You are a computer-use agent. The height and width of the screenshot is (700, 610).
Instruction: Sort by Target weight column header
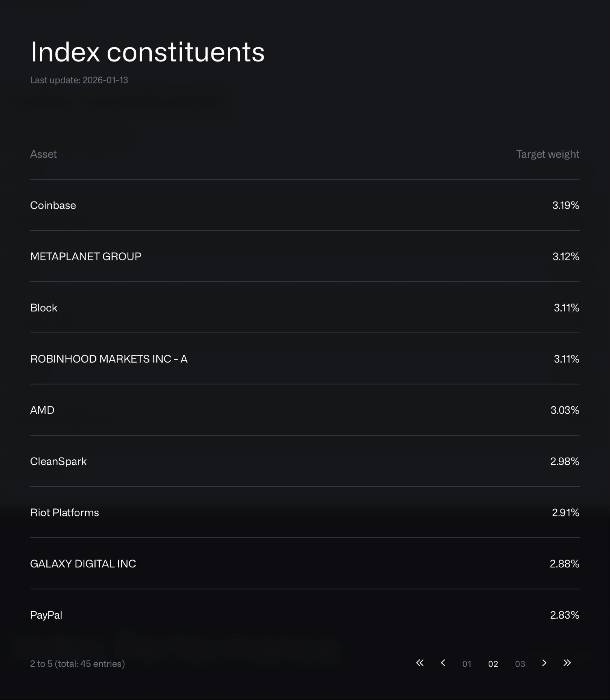(547, 154)
